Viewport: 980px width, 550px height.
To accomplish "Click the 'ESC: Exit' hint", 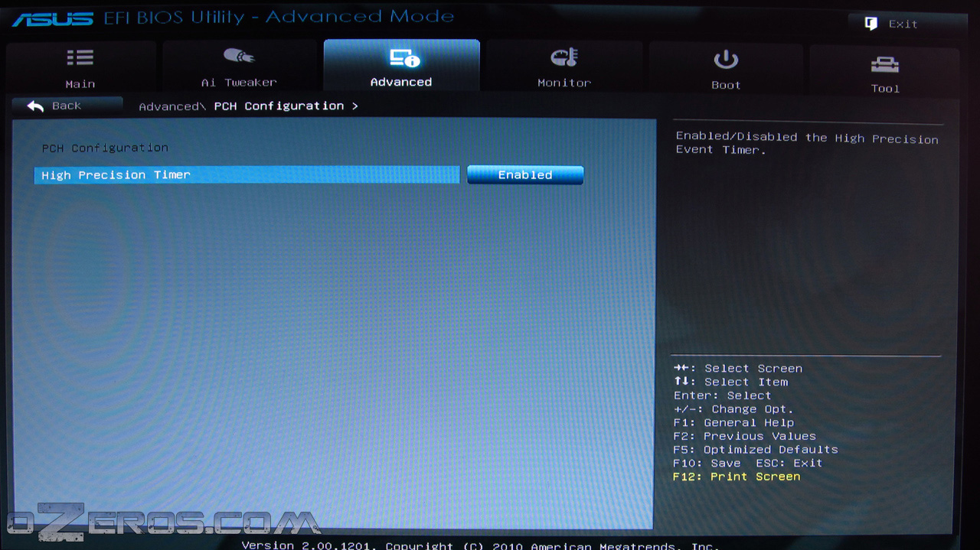I will click(789, 463).
